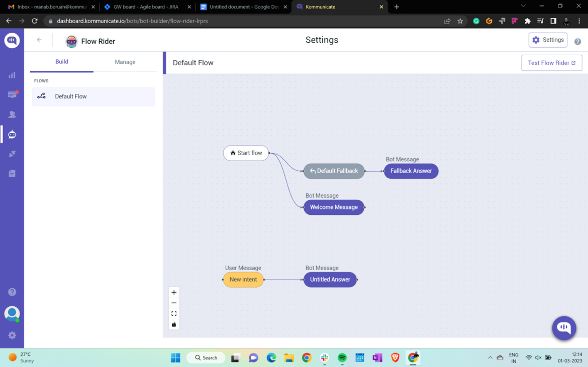The height and width of the screenshot is (367, 588).
Task: Open the Test Flow Rider link
Action: click(x=551, y=63)
